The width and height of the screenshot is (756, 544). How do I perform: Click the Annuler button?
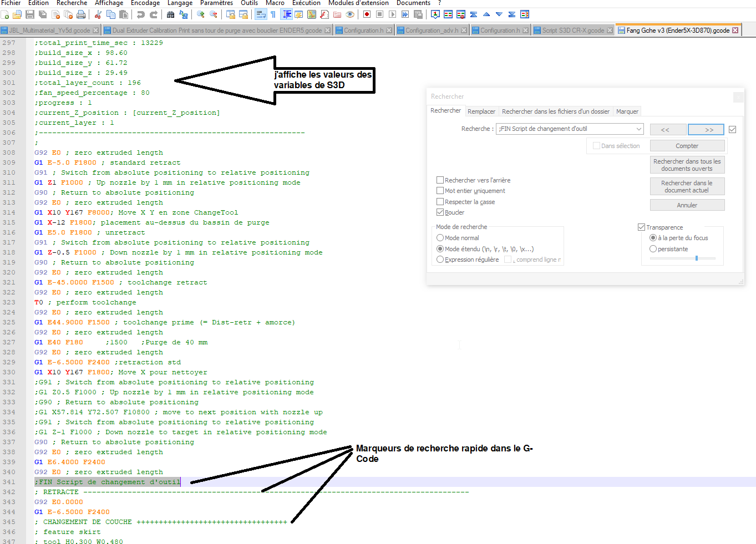coord(687,205)
